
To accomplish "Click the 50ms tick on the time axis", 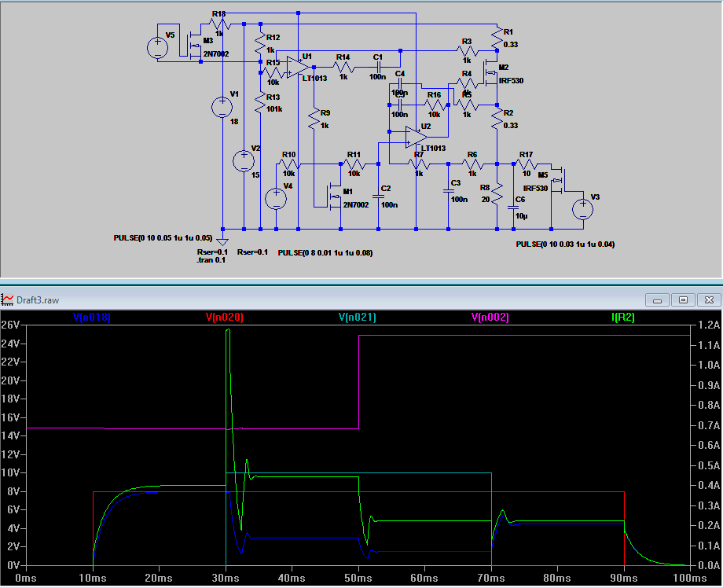I will click(x=358, y=578).
